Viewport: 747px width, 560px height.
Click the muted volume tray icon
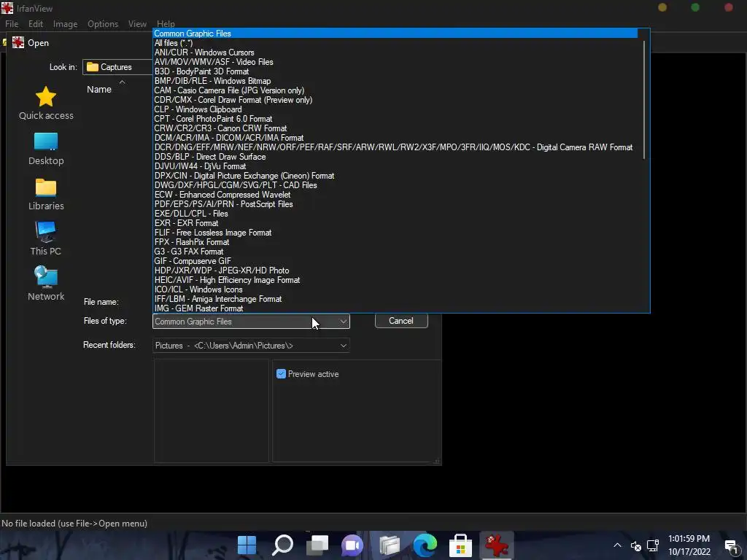(x=635, y=545)
